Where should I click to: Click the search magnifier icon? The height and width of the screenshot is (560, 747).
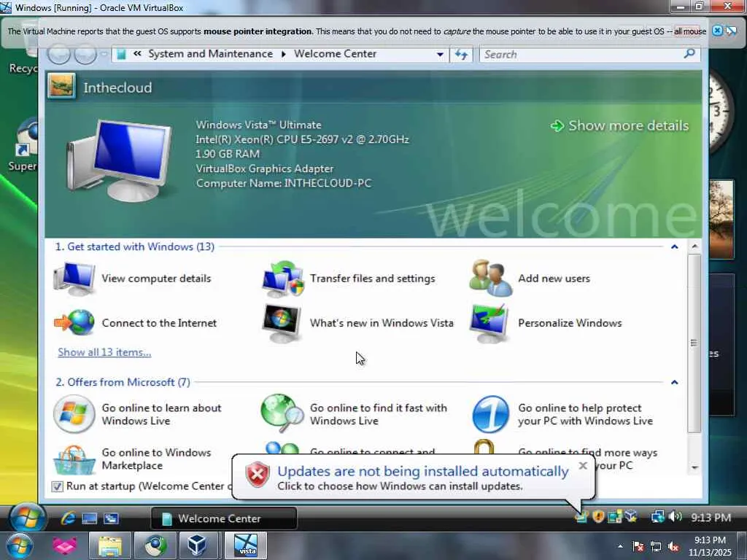689,54
